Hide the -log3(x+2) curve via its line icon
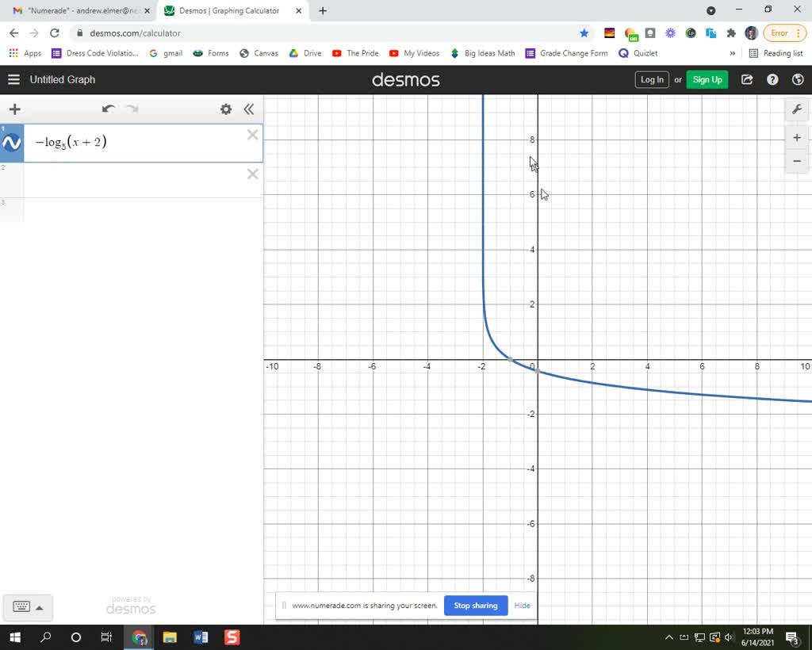The height and width of the screenshot is (650, 812). 11,143
